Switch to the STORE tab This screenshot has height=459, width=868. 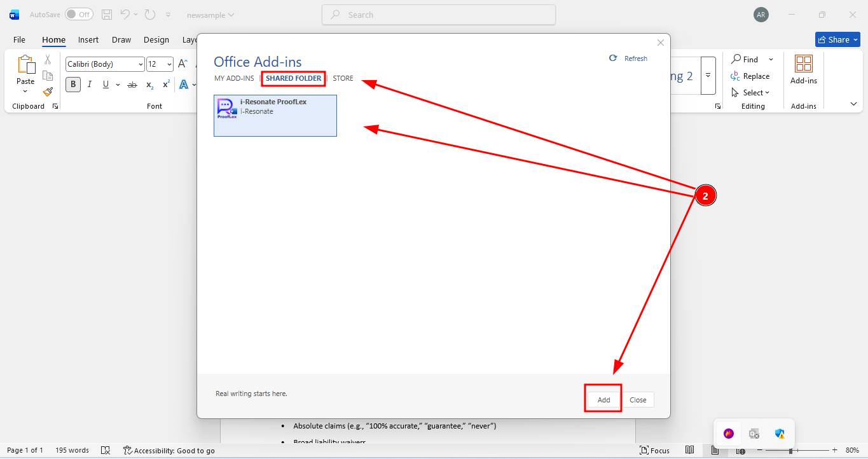coord(343,78)
